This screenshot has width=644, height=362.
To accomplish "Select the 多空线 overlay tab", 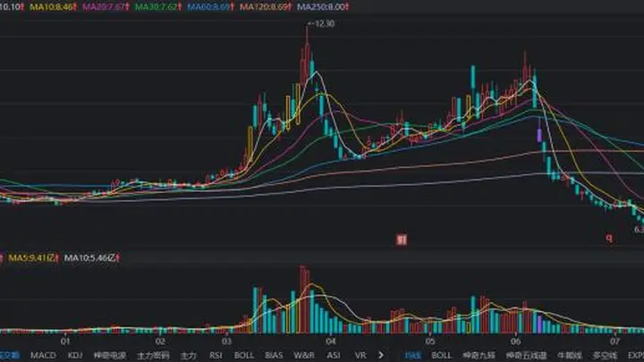I will [605, 356].
